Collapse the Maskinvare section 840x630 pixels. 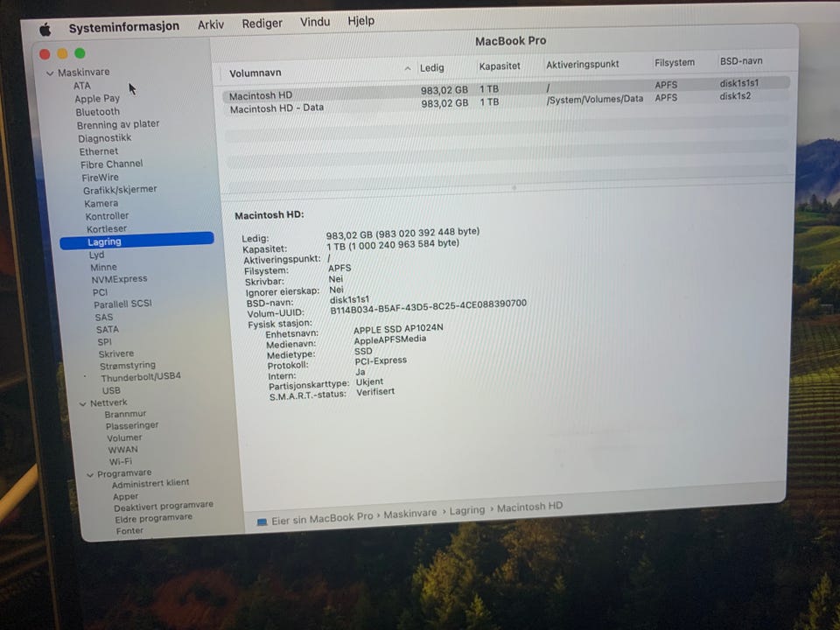(50, 73)
